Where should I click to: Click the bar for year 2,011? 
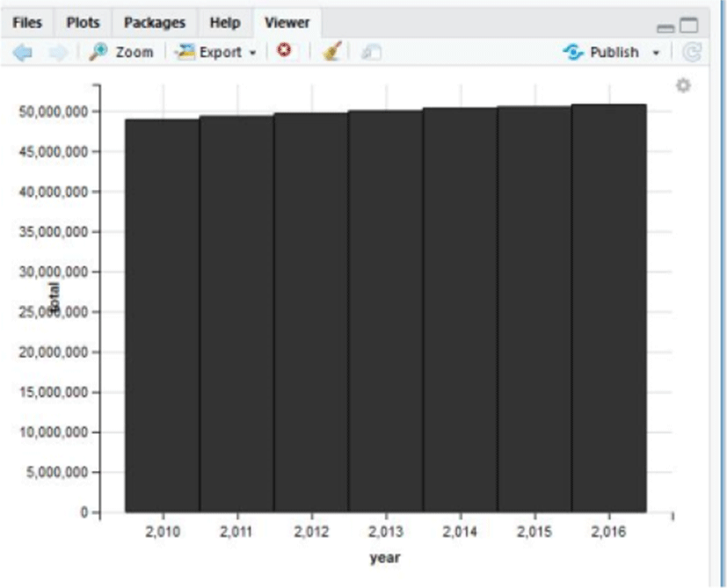click(237, 314)
